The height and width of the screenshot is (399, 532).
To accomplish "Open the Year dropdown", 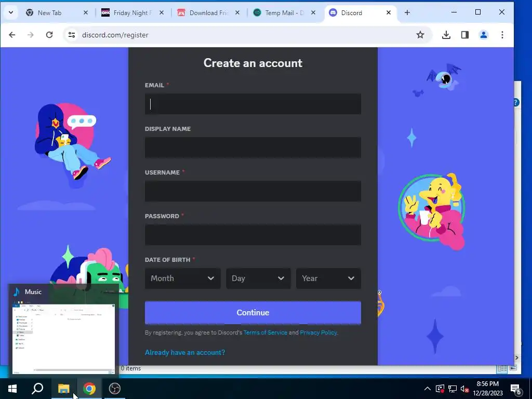I will tap(328, 278).
